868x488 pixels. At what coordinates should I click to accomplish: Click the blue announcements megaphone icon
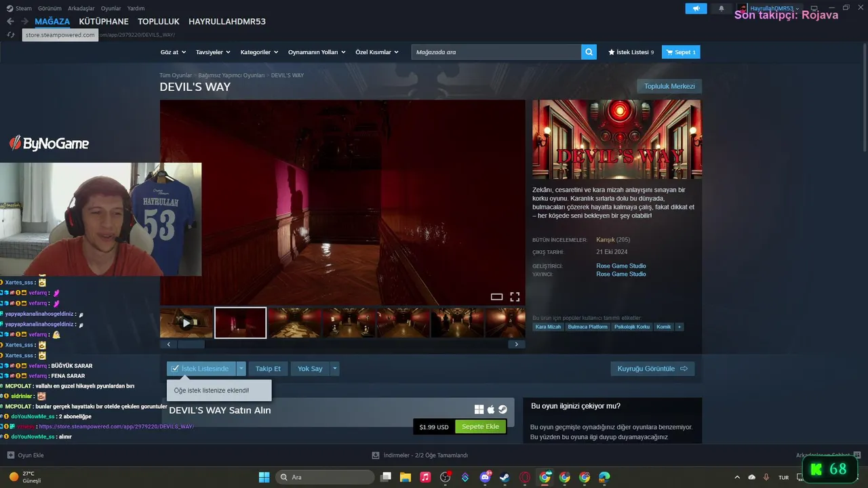696,8
